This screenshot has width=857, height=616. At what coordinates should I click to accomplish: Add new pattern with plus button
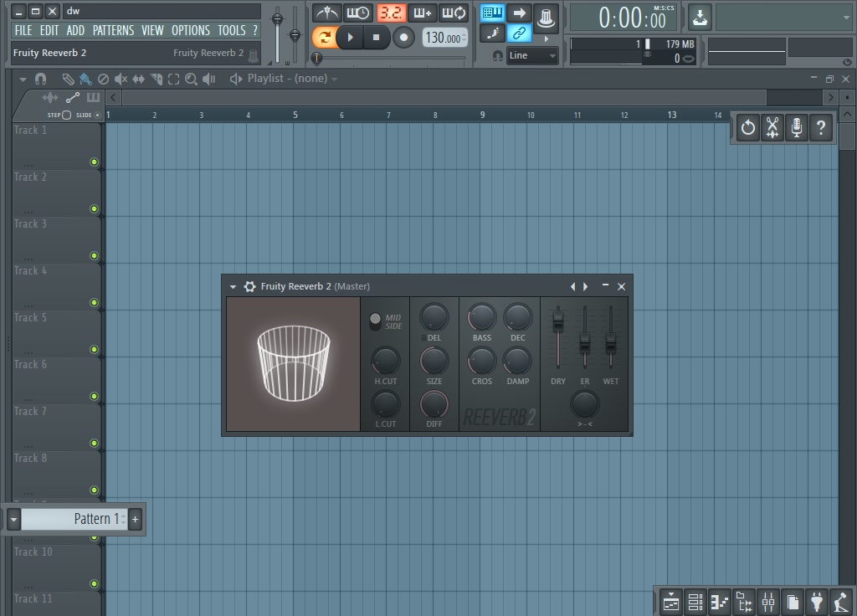coord(135,519)
